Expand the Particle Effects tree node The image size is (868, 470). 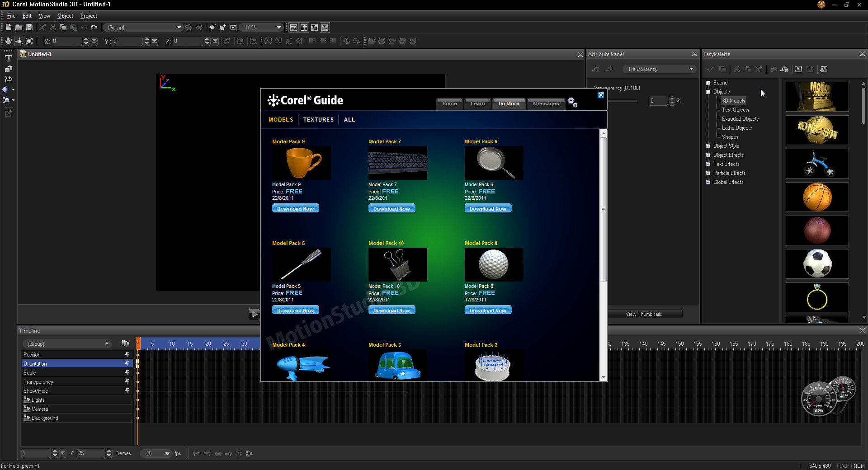[708, 173]
